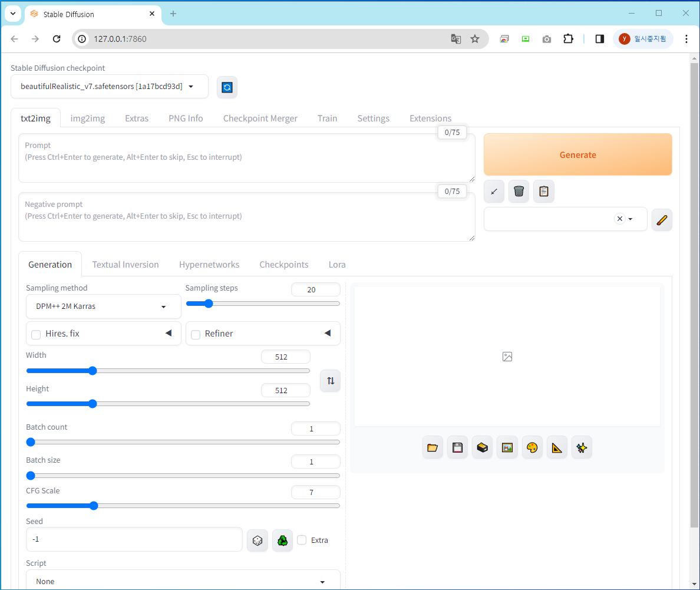The width and height of the screenshot is (700, 590).
Task: Open the images output folder icon
Action: pos(432,447)
